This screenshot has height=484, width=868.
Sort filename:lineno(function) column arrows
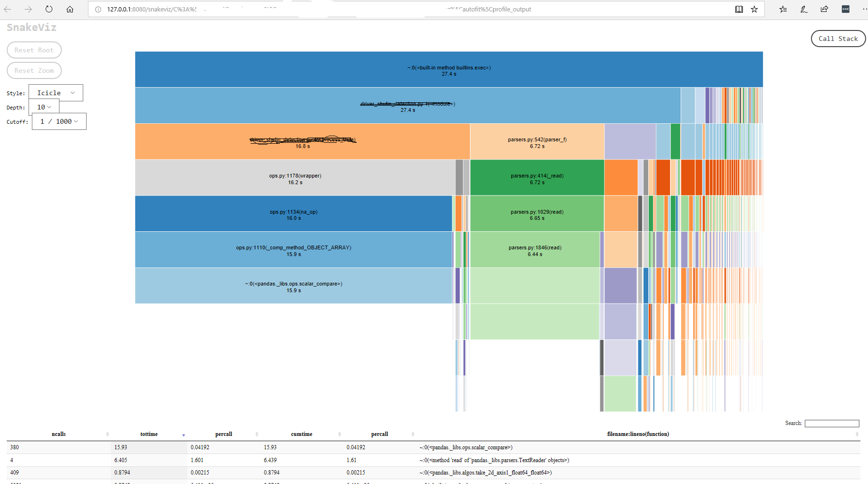(857, 434)
